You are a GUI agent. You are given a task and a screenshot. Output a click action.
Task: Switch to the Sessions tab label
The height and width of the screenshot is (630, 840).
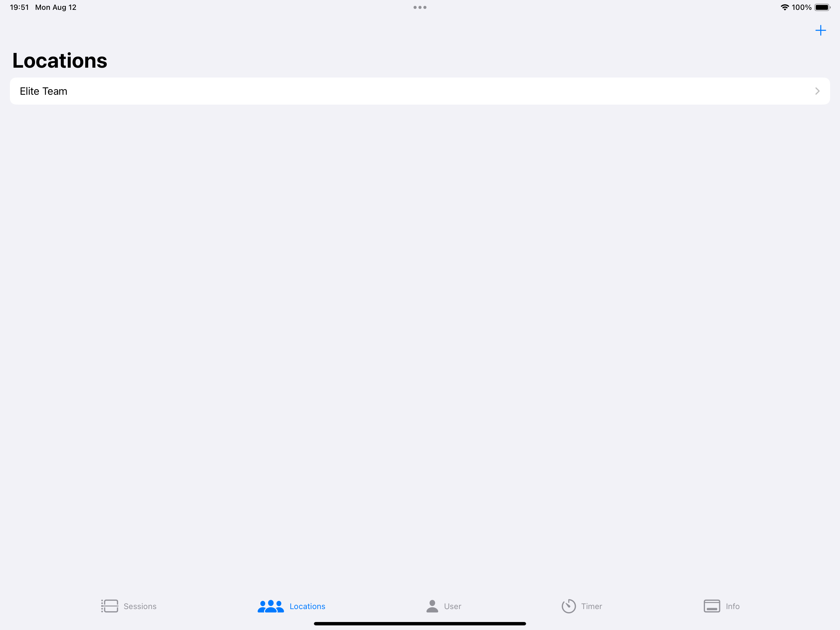[x=140, y=606]
